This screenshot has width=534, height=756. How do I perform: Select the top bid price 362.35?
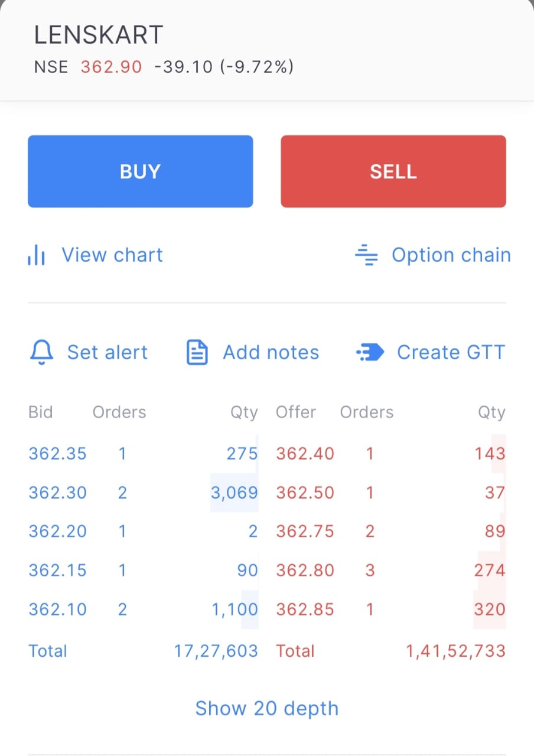click(57, 454)
